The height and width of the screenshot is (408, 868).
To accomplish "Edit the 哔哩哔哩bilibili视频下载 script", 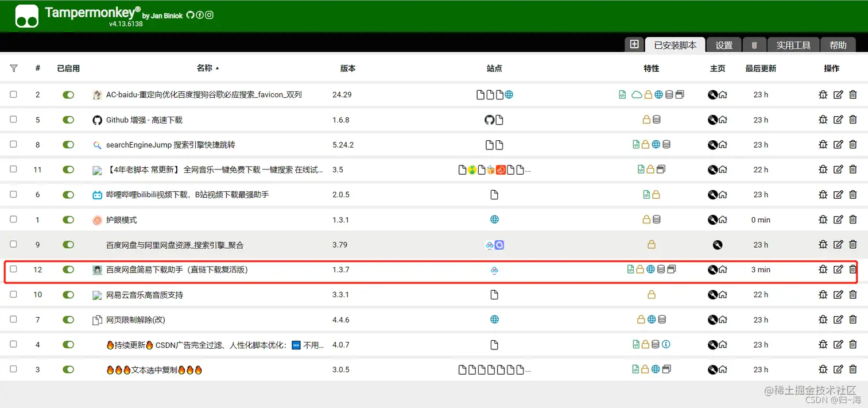I will coord(838,195).
